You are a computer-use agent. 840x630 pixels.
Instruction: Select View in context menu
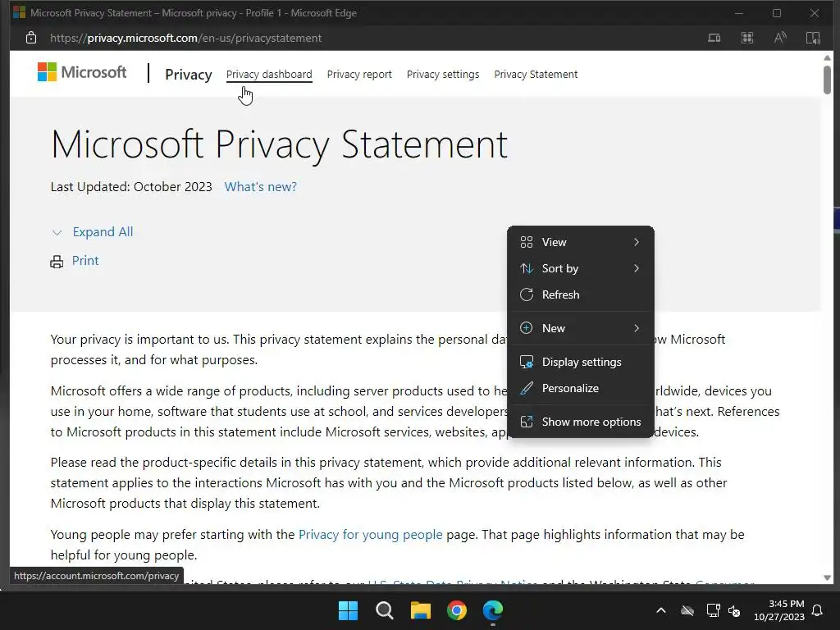pyautogui.click(x=581, y=242)
